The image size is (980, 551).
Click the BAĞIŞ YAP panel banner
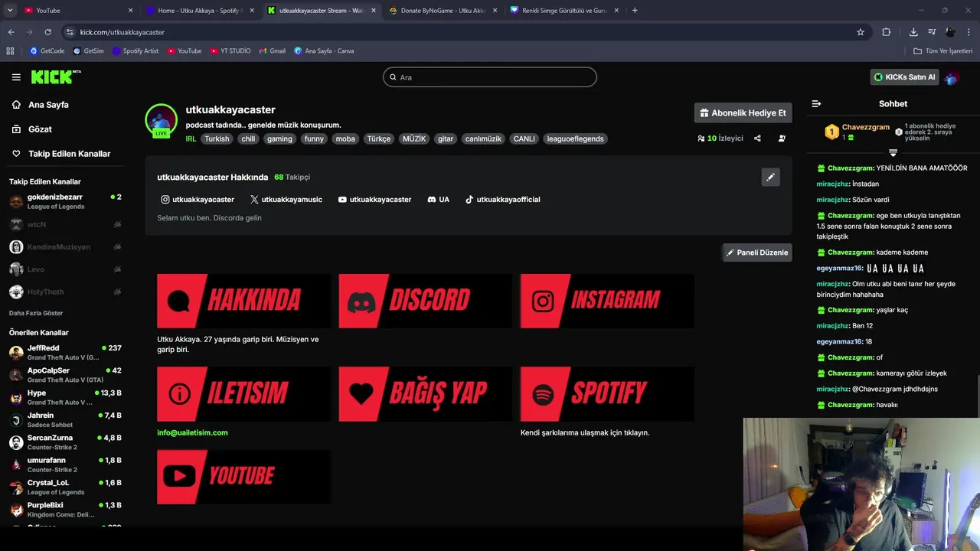point(426,393)
